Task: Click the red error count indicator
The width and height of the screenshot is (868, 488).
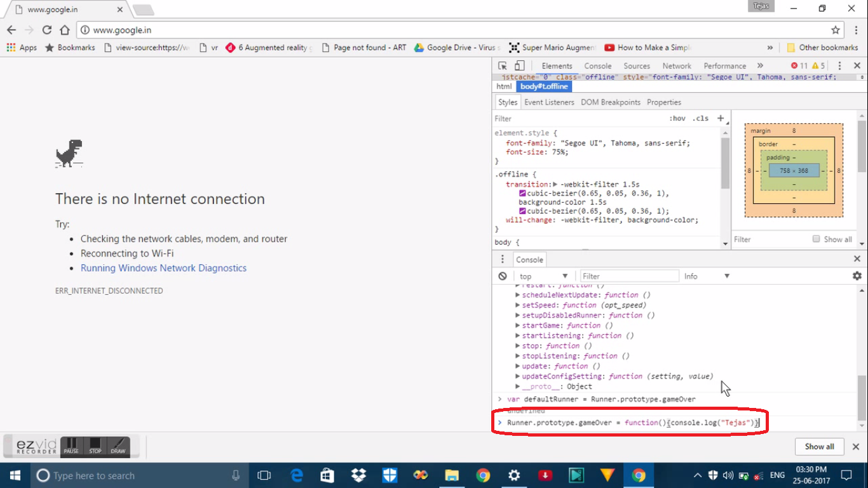Action: coord(799,66)
